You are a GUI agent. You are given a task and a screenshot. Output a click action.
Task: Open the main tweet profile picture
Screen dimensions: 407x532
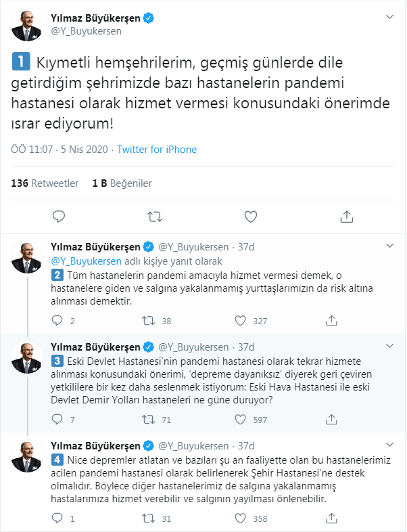(x=27, y=25)
